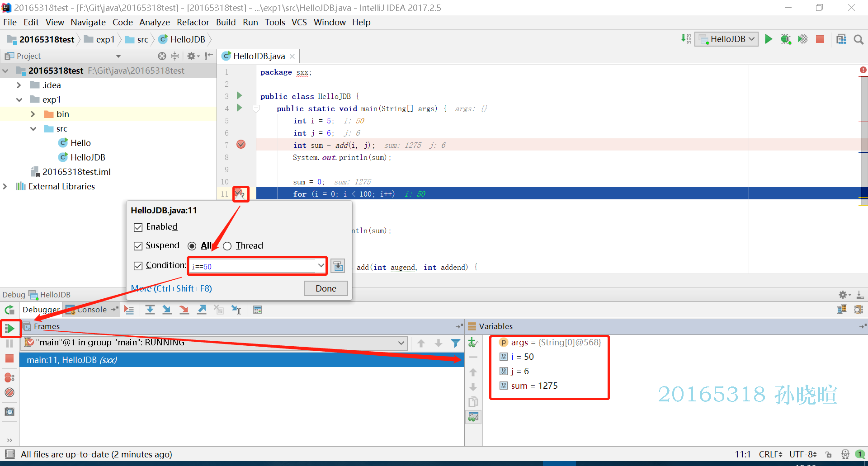This screenshot has width=868, height=466.
Task: Toggle the breakpoint on line 7
Action: 241,145
